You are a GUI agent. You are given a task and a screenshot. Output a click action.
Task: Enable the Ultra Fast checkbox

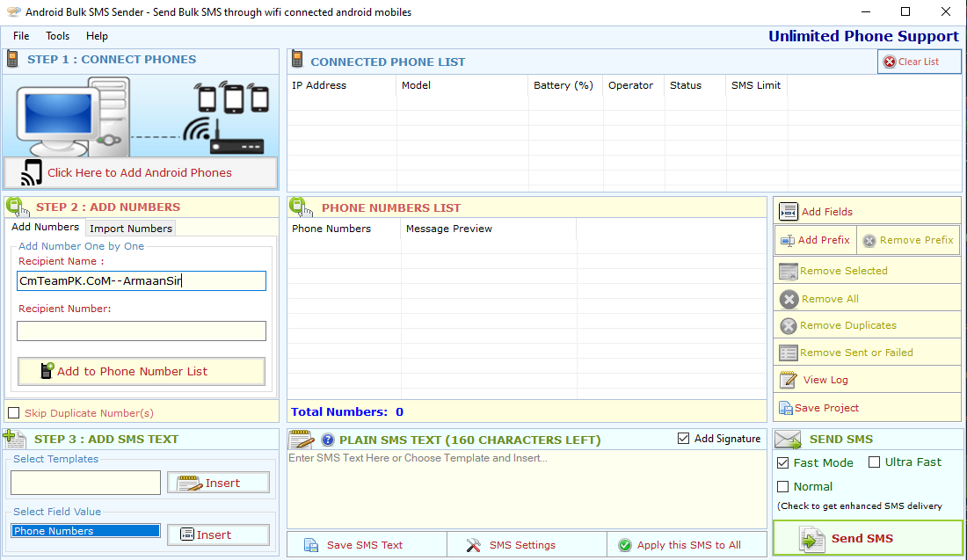coord(875,462)
